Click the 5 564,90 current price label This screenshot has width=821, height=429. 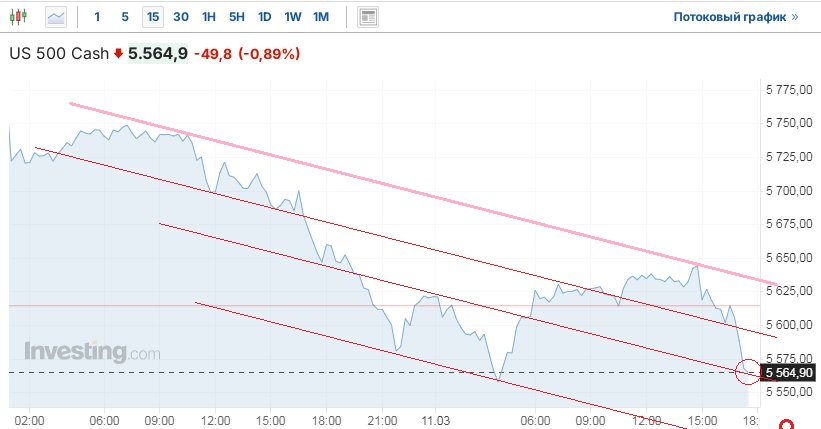click(x=789, y=373)
